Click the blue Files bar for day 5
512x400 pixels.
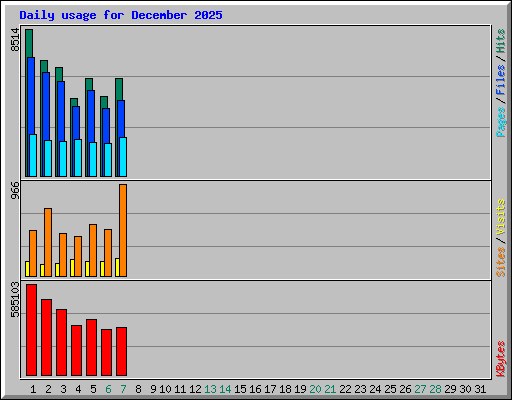click(x=91, y=116)
